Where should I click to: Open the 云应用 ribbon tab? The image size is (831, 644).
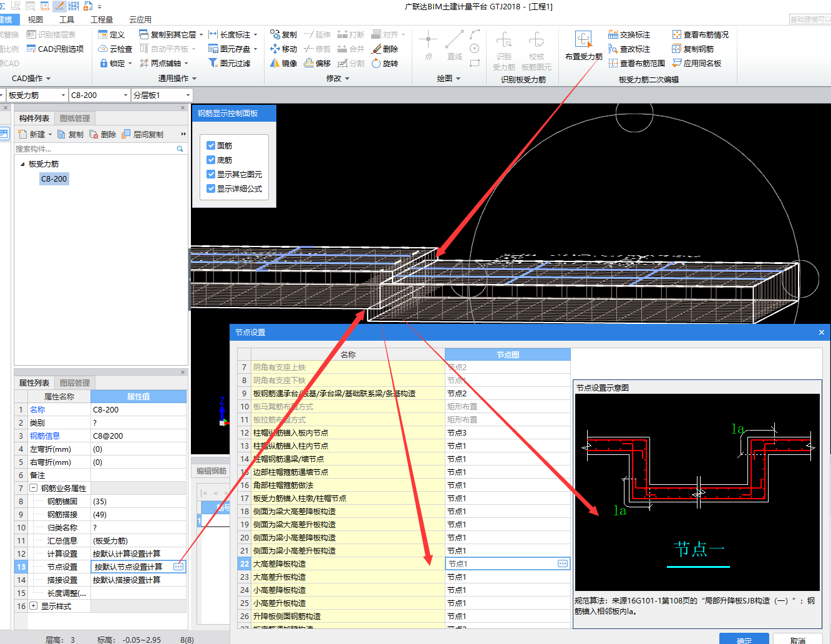click(x=140, y=20)
